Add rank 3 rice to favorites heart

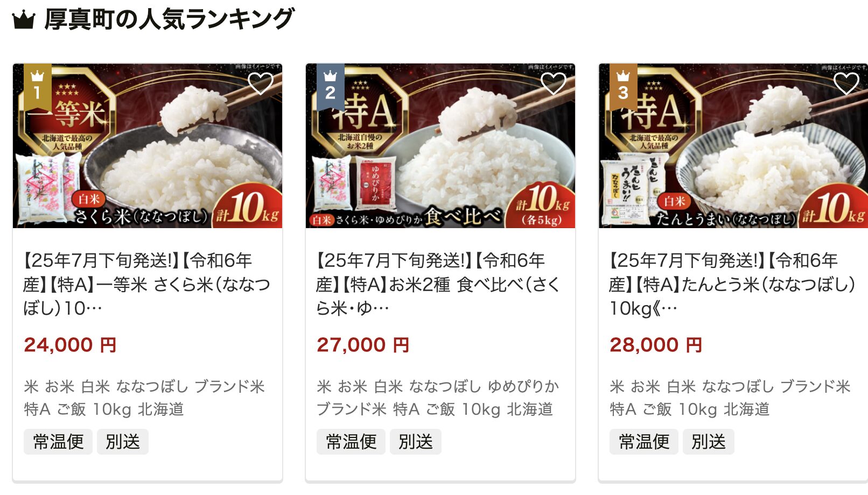pos(846,83)
